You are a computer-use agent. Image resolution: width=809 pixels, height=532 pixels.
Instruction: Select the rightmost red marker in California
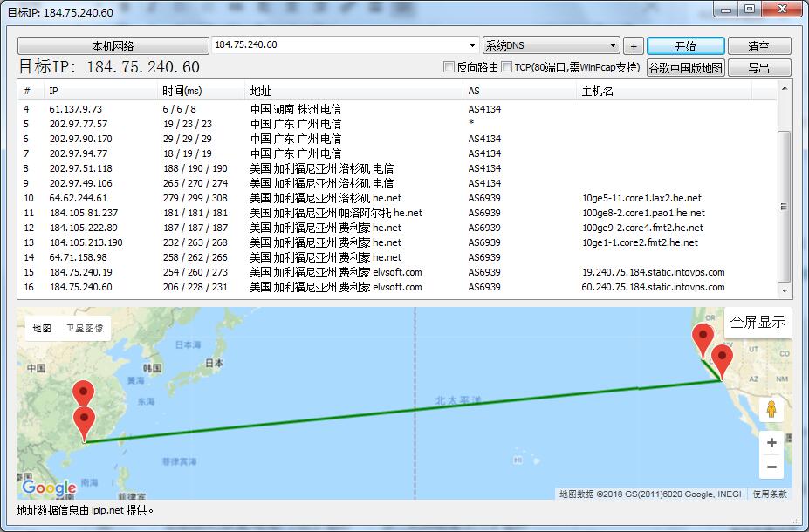click(722, 358)
